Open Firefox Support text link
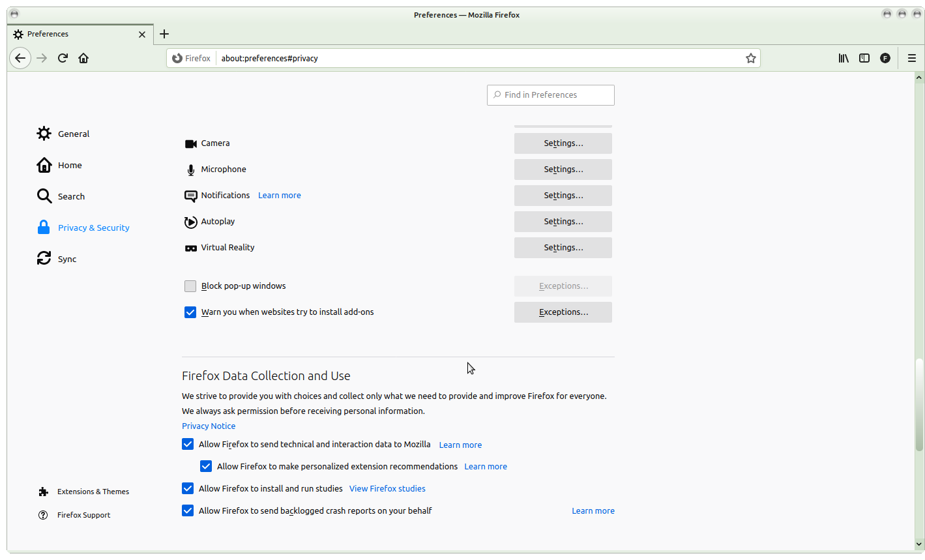This screenshot has height=560, width=925. (83, 515)
